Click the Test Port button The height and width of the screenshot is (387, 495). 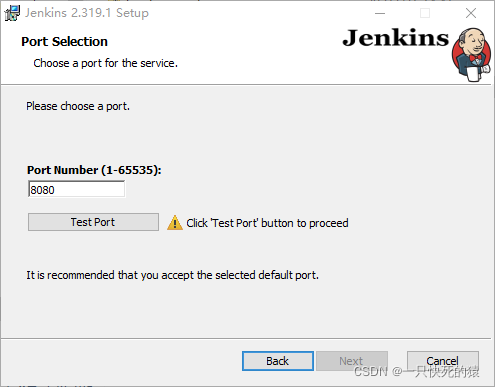[93, 222]
